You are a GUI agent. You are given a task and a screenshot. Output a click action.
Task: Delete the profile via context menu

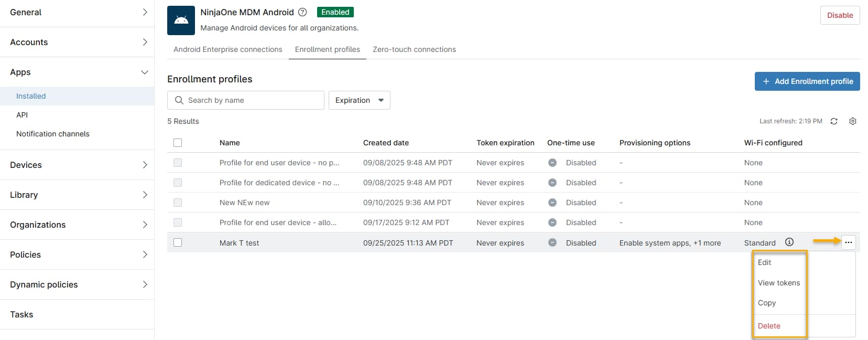[x=769, y=326]
